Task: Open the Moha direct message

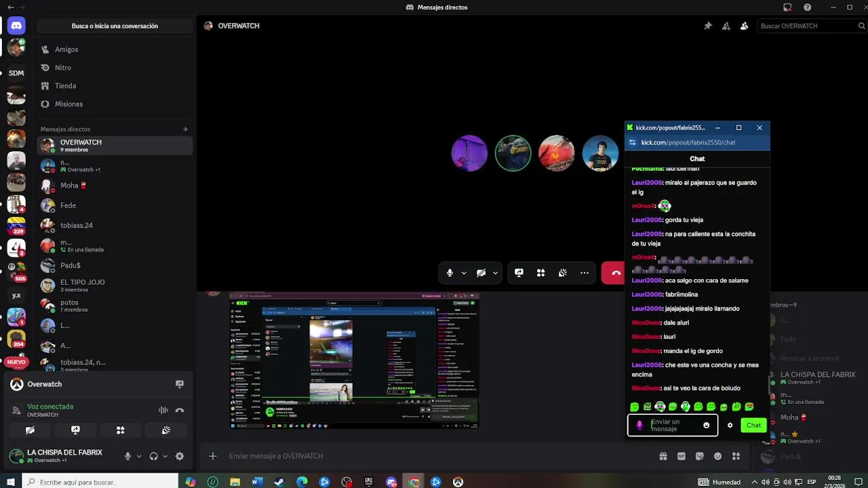Action: point(115,185)
